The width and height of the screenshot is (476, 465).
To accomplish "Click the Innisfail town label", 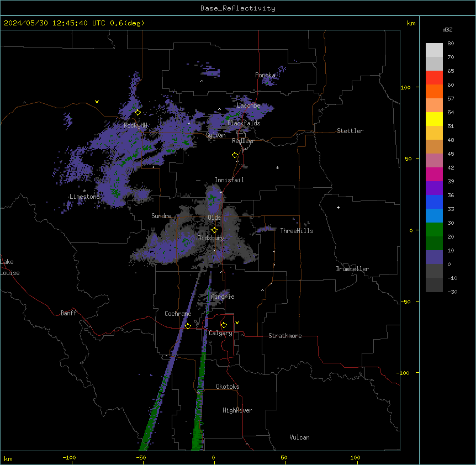I will [x=229, y=180].
